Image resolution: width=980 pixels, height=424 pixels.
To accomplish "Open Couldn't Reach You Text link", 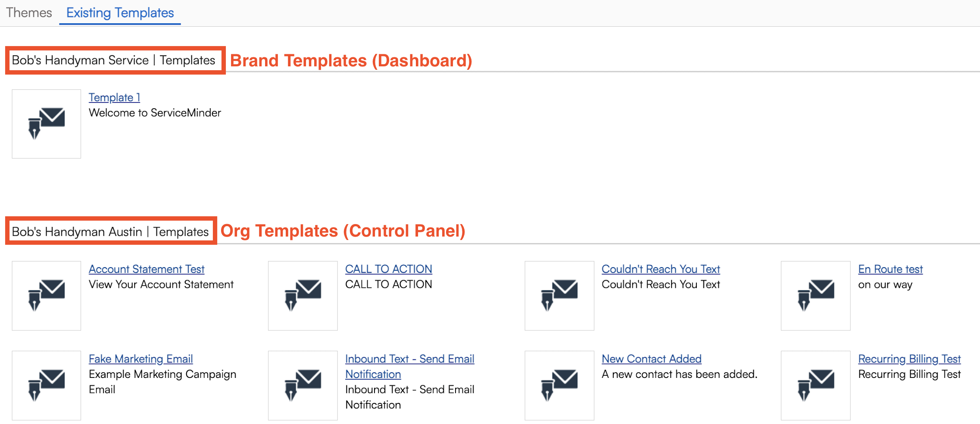I will pyautogui.click(x=661, y=269).
